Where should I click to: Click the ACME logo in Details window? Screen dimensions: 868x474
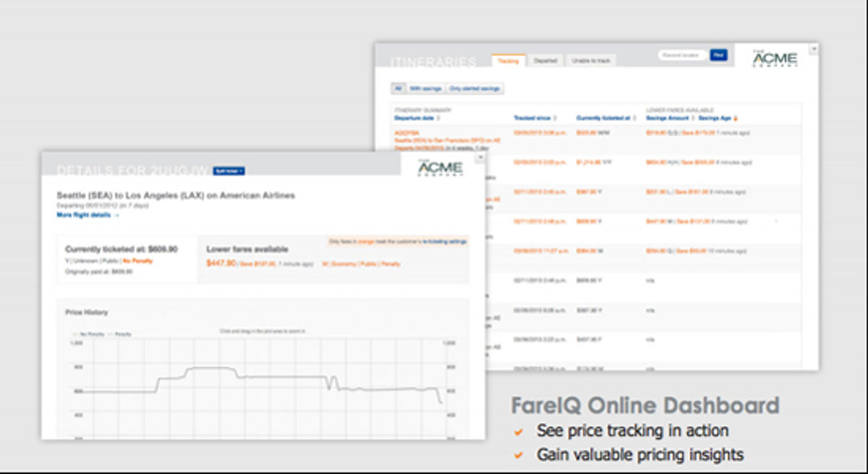441,168
